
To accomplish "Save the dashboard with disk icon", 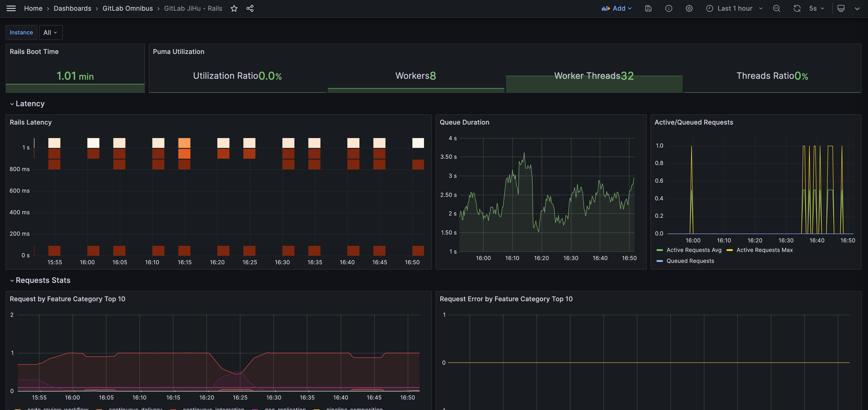I will 648,8.
